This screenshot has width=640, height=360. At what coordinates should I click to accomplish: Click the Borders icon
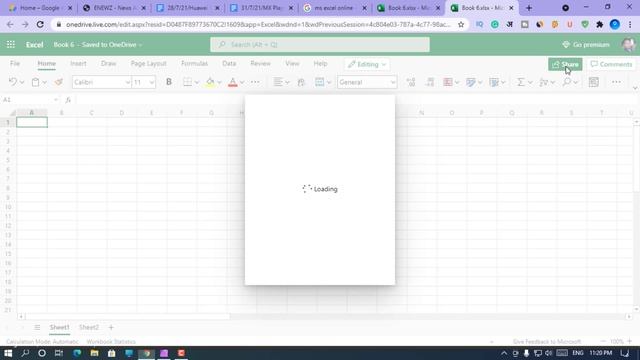(x=187, y=82)
